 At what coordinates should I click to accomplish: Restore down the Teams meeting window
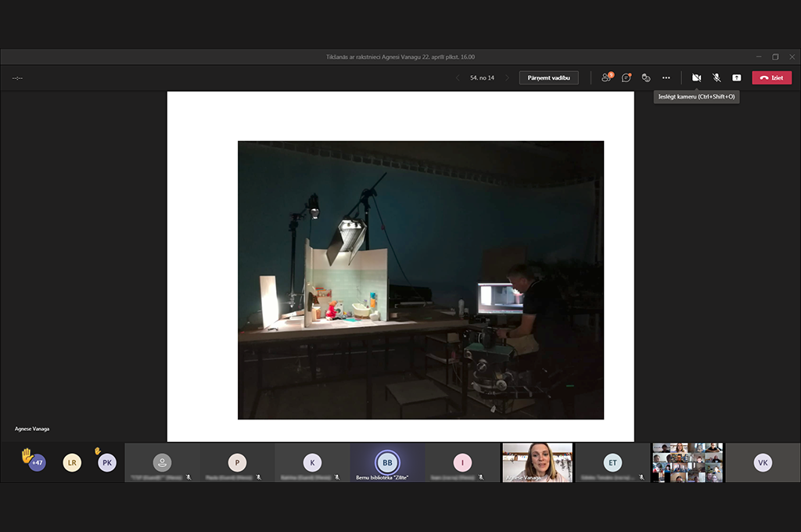[775, 57]
